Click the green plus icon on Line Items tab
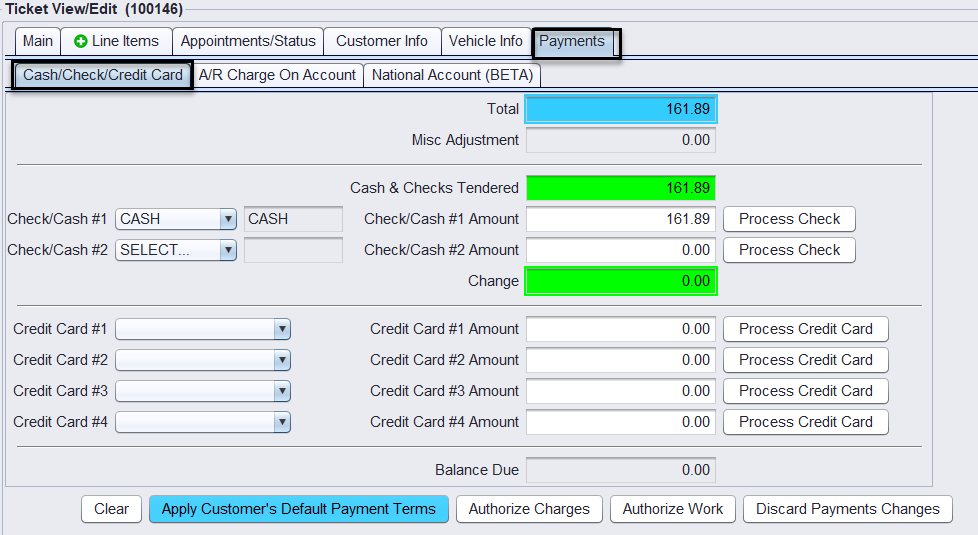The image size is (978, 535). (81, 41)
